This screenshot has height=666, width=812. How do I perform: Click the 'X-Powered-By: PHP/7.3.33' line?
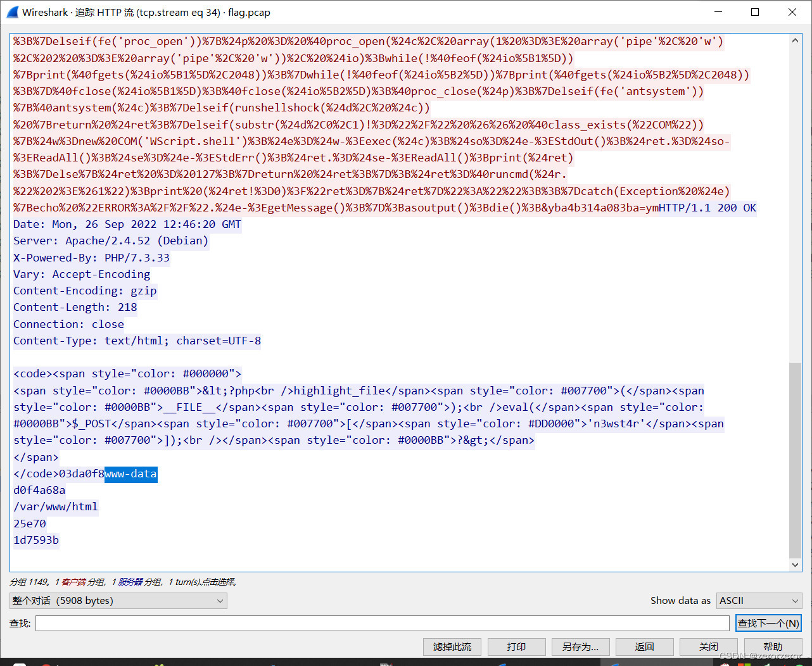click(92, 258)
